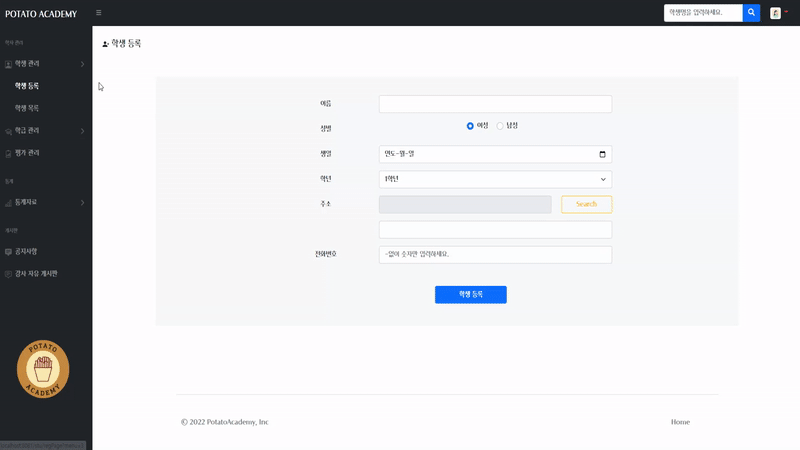Viewport: 800px width, 450px height.
Task: Focus the 이름 name input field
Action: [495, 104]
